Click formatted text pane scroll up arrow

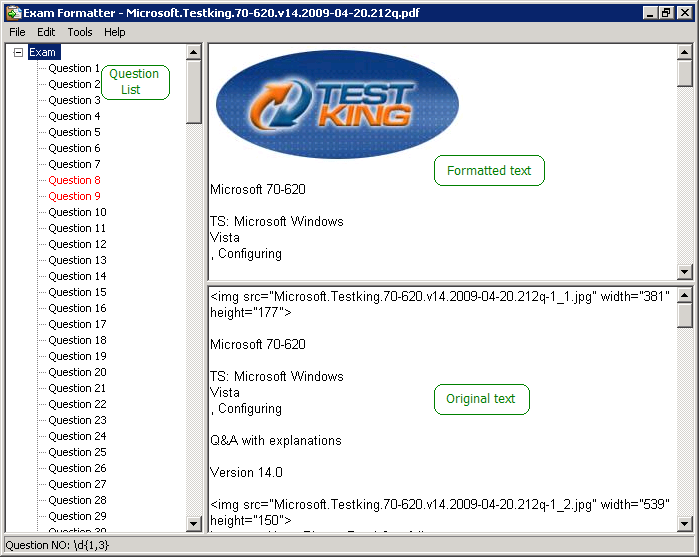(684, 53)
